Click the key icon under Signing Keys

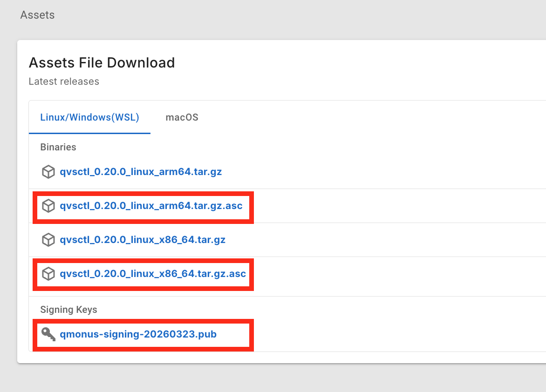(x=48, y=334)
